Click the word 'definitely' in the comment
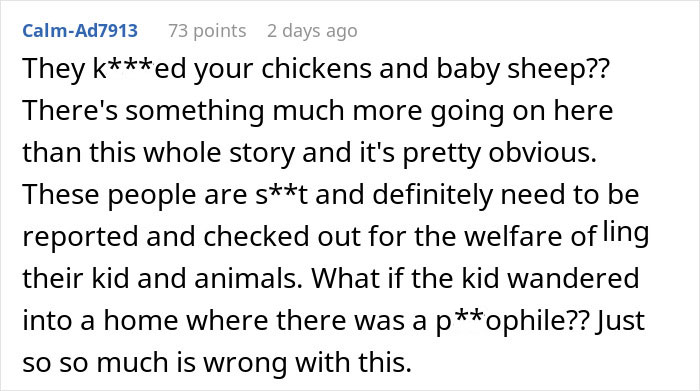Screen dimensions: 700x391 point(433,195)
